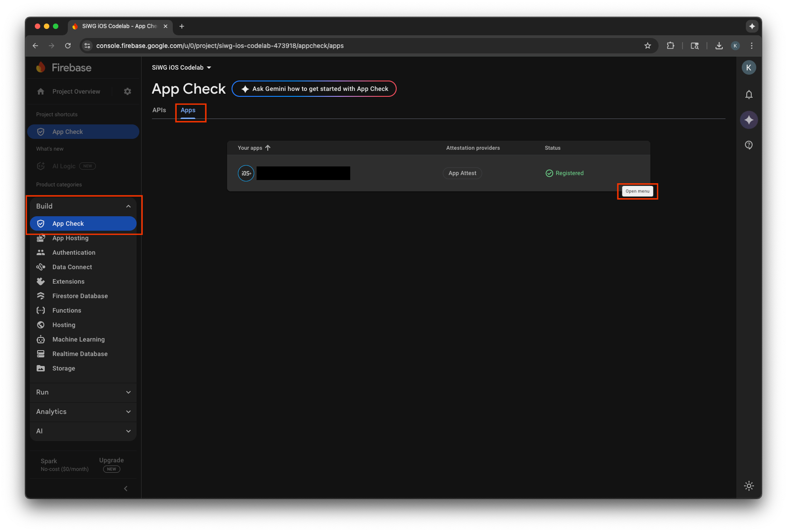
Task: Open project settings with the gear icon
Action: click(x=128, y=91)
